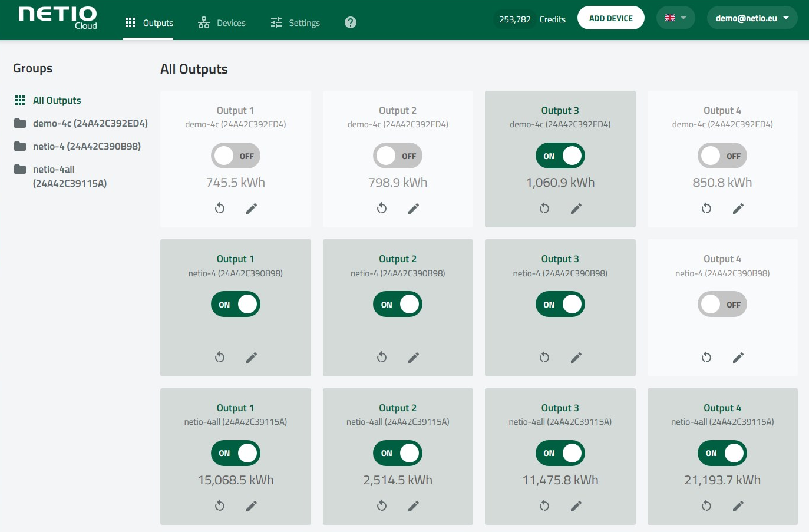
Task: Turn on demo-4c Output 1 switch
Action: pos(236,156)
